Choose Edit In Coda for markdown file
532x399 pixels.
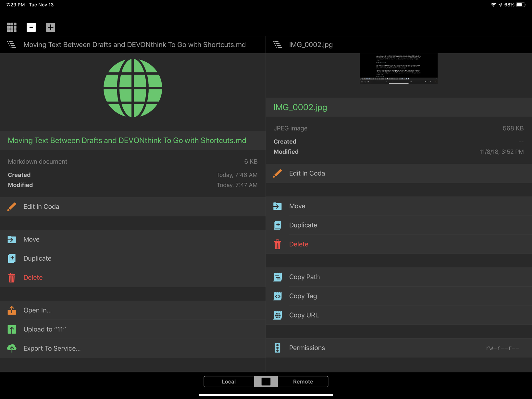(133, 207)
